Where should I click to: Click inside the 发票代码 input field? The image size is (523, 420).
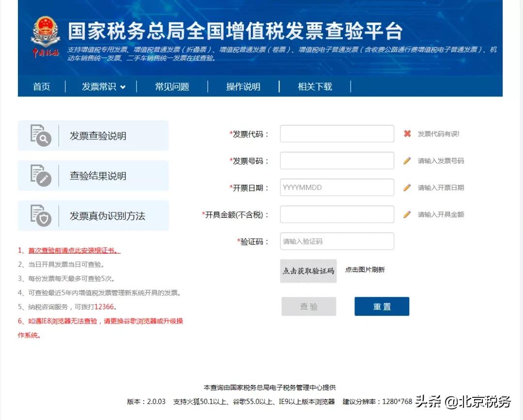click(x=337, y=134)
